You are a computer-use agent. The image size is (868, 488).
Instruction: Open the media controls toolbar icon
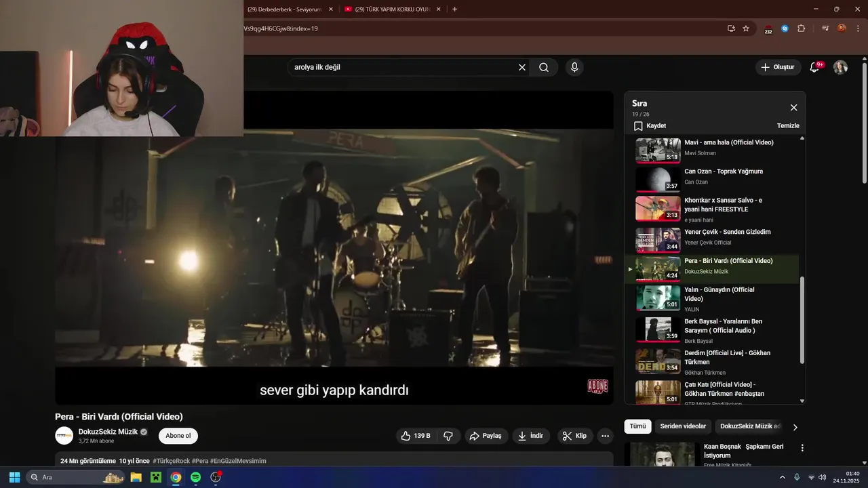(825, 28)
